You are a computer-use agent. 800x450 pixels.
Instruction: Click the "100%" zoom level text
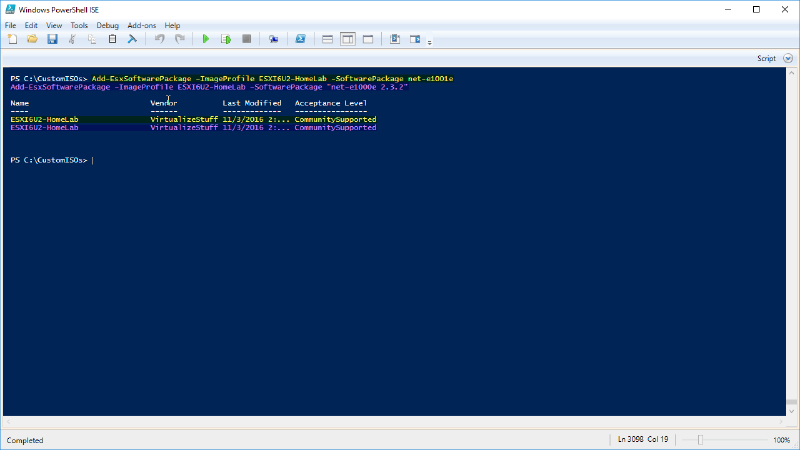[x=781, y=440]
